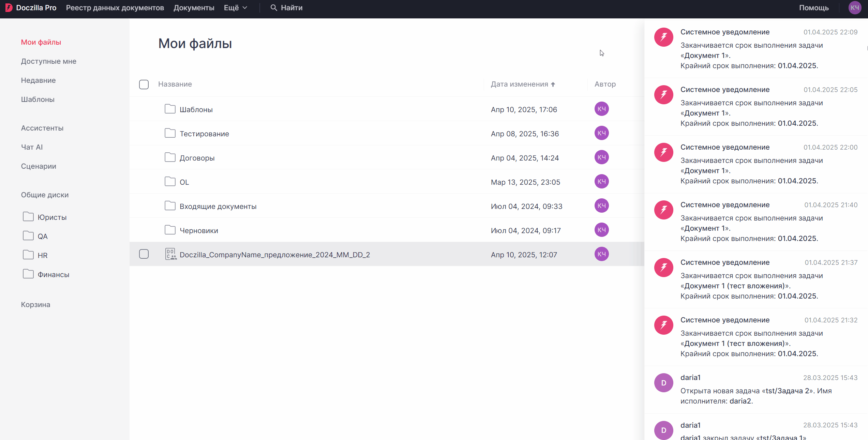This screenshot has width=868, height=440.
Task: Expand the Ещё dropdown menu
Action: (x=235, y=7)
